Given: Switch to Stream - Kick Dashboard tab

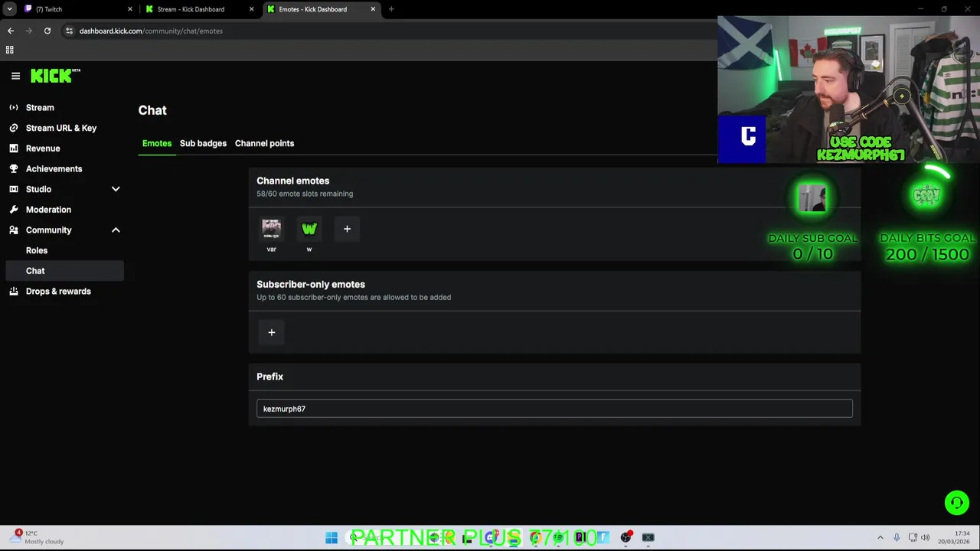Looking at the screenshot, I should [201, 9].
